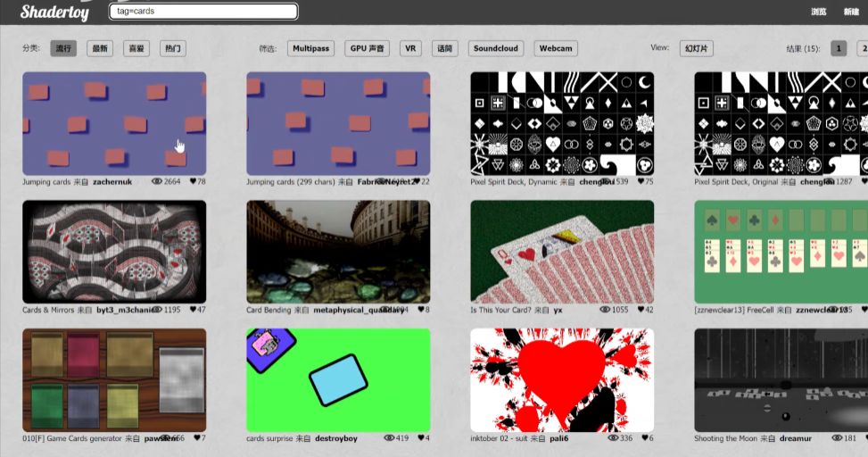Visit author zachernuk's profile
Viewport: 868px width, 457px height.
[x=112, y=182]
